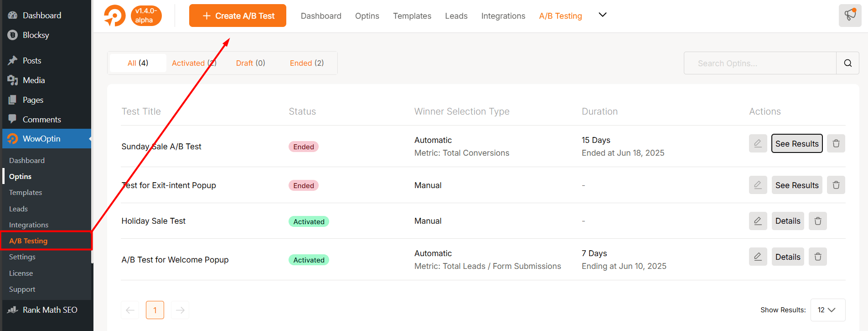Delete the Sunday Sale A/B Test

click(836, 143)
